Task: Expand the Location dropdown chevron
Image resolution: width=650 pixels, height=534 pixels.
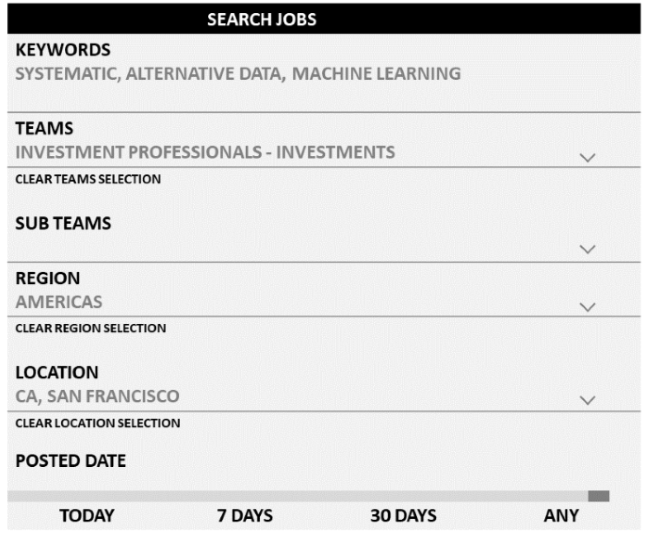Action: point(588,400)
